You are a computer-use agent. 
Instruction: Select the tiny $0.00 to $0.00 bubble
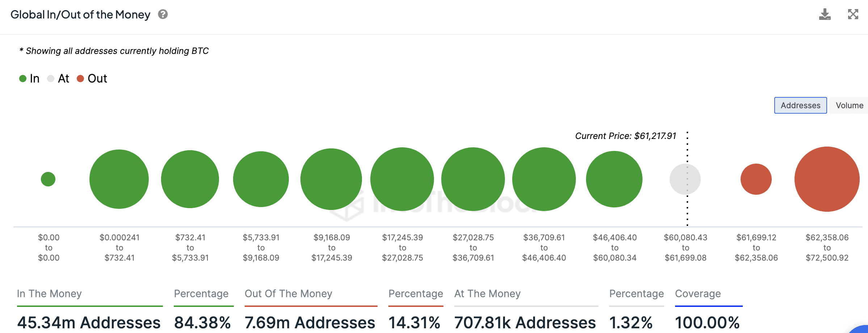coord(48,179)
